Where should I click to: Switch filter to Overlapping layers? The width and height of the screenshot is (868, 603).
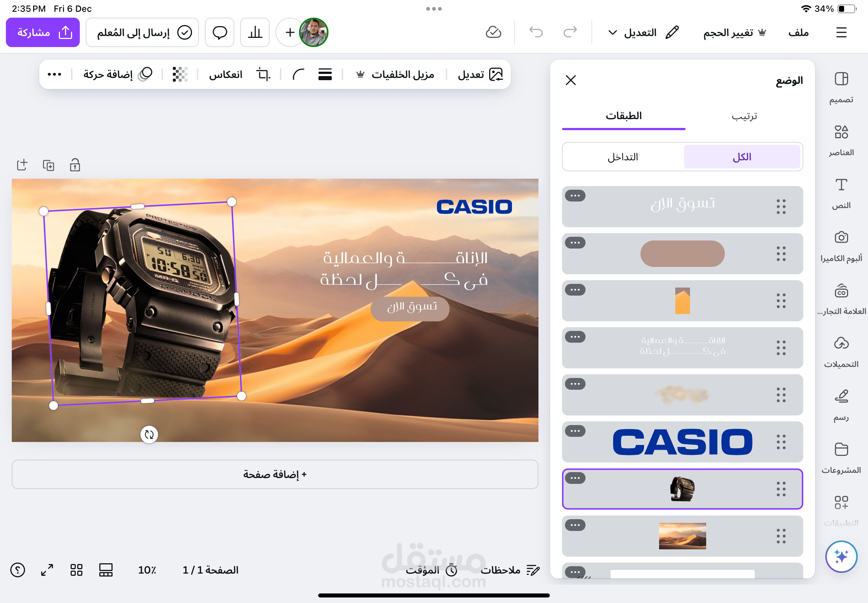click(x=622, y=157)
